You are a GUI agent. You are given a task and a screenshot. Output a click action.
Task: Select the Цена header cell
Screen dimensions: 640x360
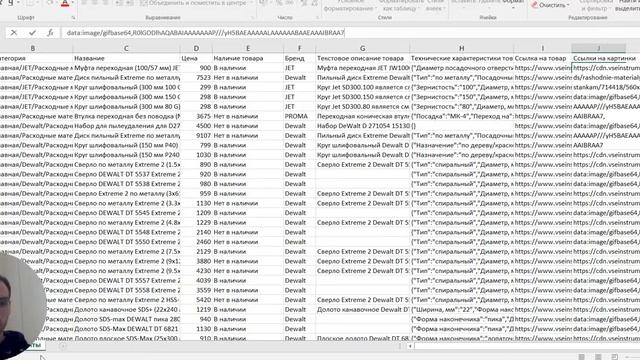(x=196, y=58)
